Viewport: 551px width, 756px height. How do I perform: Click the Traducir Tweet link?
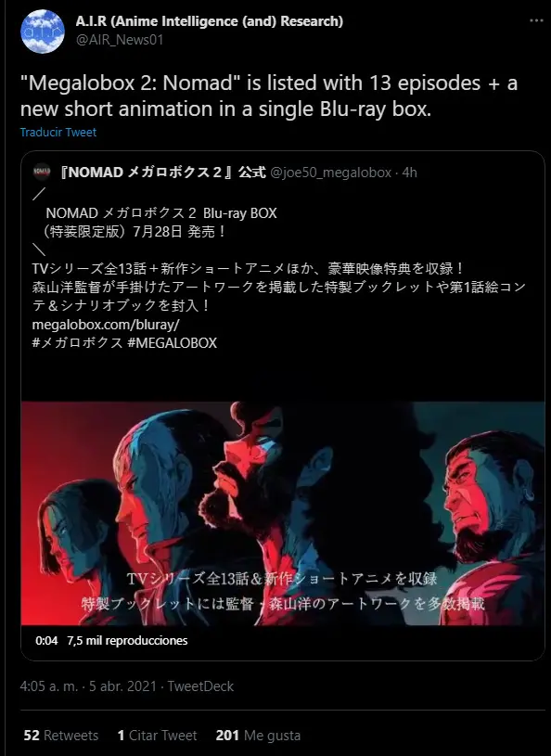pyautogui.click(x=58, y=132)
